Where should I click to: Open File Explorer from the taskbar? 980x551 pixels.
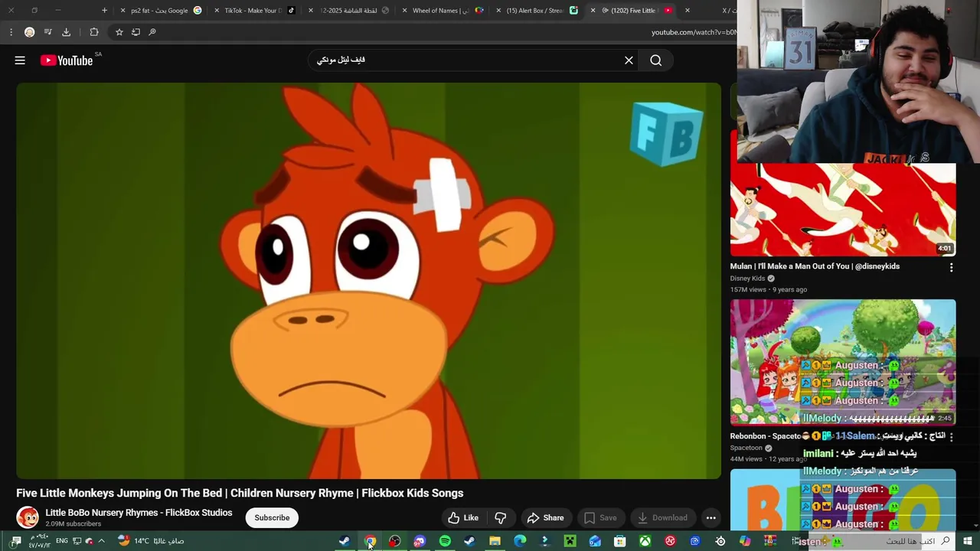(495, 541)
